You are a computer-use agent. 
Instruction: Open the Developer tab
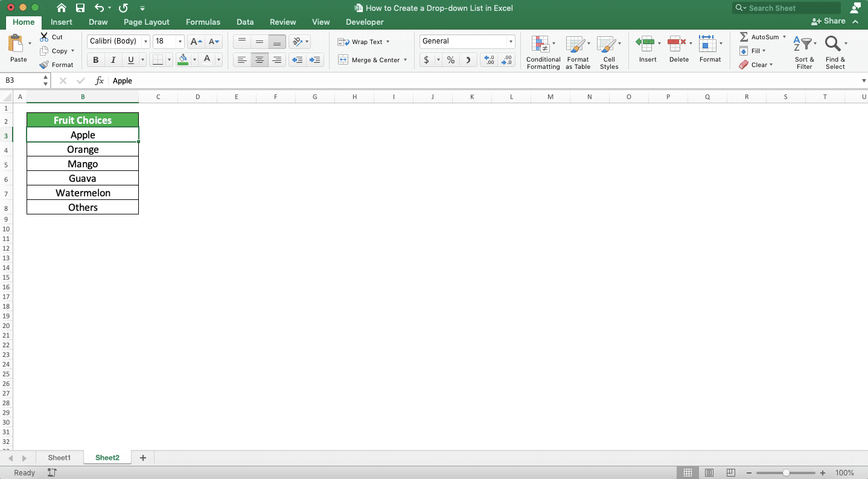coord(365,22)
